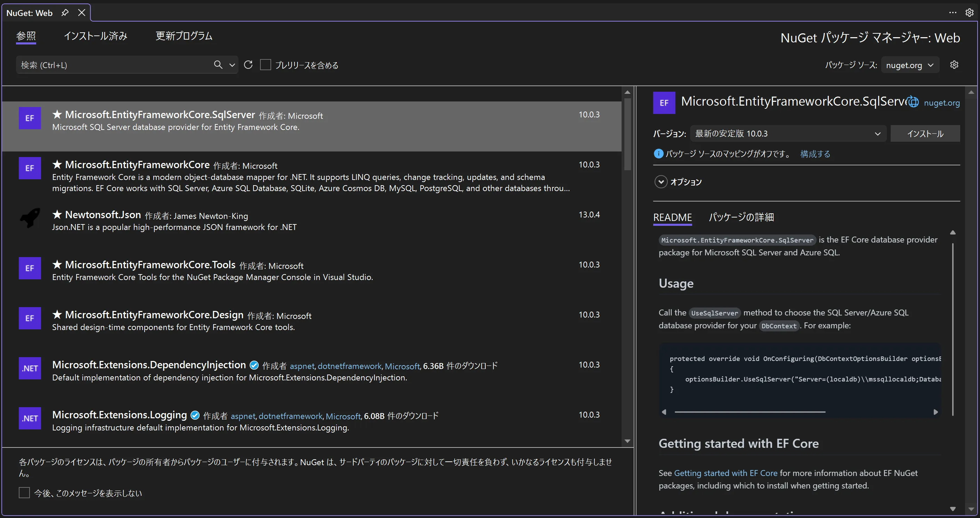
Task: Select the Microsoft.EntityFrameworkCore package name
Action: pos(137,165)
